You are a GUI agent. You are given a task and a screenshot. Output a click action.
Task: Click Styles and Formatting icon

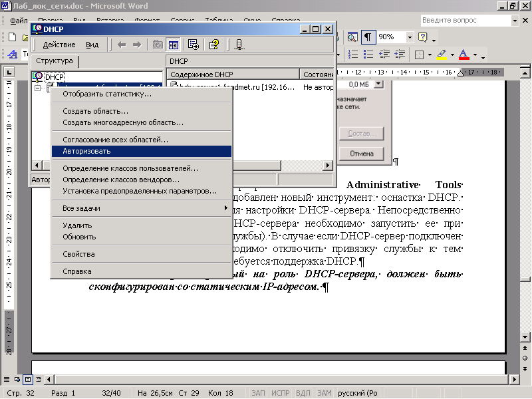coord(13,55)
